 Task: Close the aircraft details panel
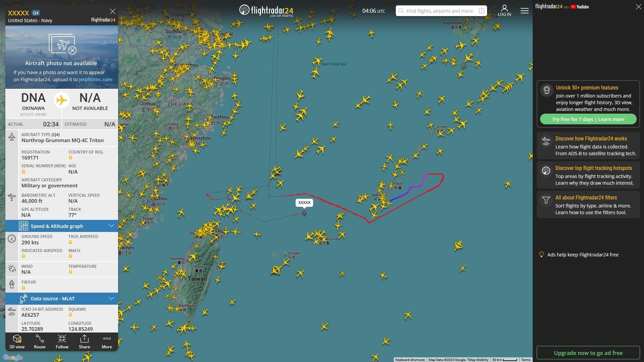click(113, 11)
